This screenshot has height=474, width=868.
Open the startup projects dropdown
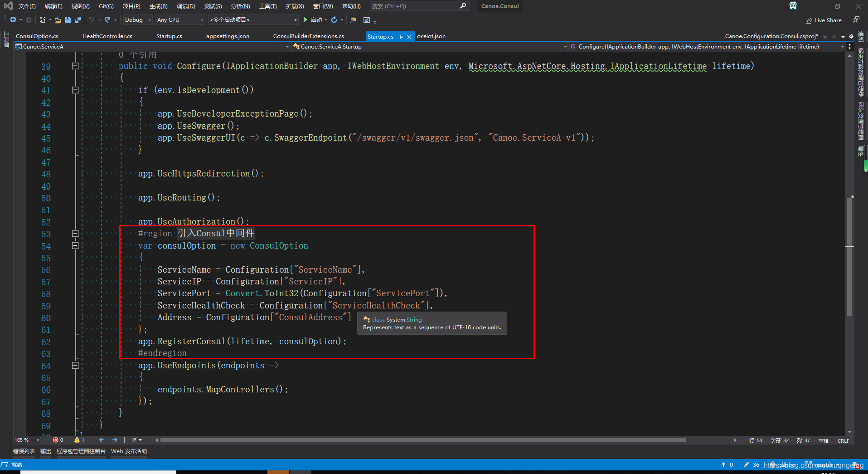coord(253,20)
